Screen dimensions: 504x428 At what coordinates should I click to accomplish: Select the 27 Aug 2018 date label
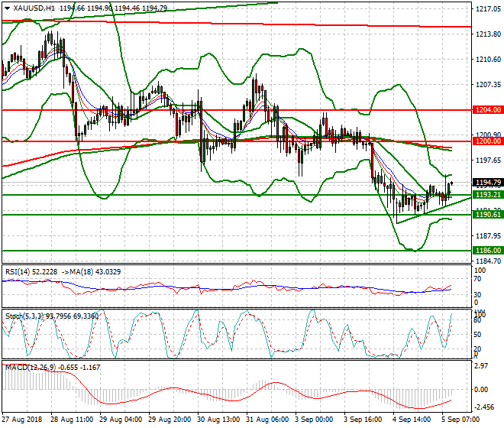pos(22,420)
